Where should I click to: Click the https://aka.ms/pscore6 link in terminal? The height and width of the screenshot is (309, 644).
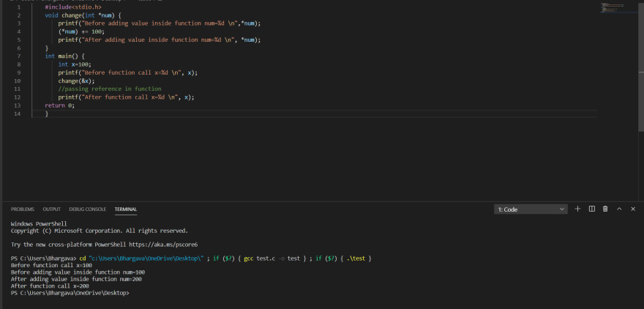(x=163, y=245)
